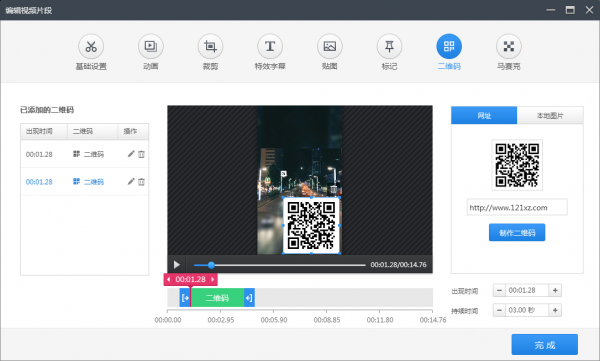Viewport: 600px width, 361px height.
Task: Click the 持续时间 duration field
Action: pos(527,310)
